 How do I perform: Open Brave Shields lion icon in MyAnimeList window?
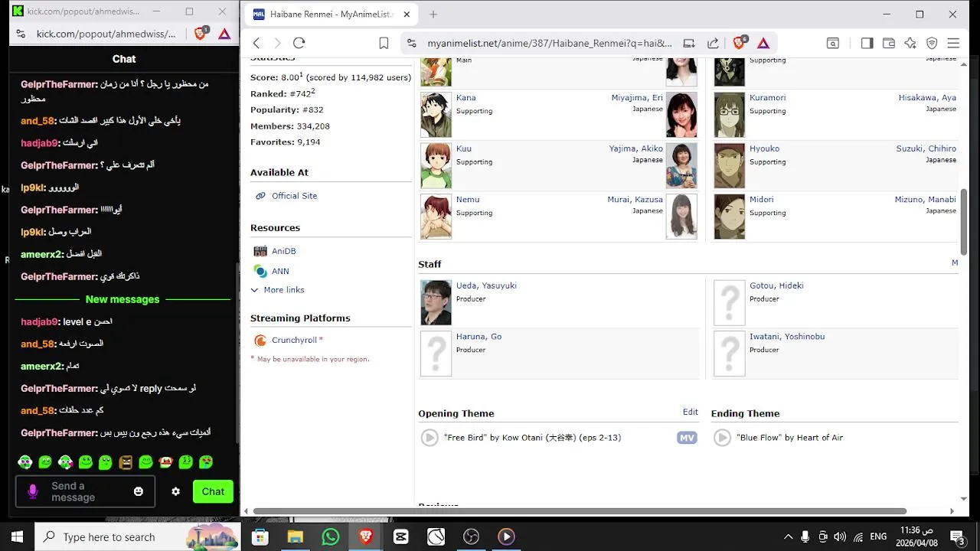tap(740, 43)
